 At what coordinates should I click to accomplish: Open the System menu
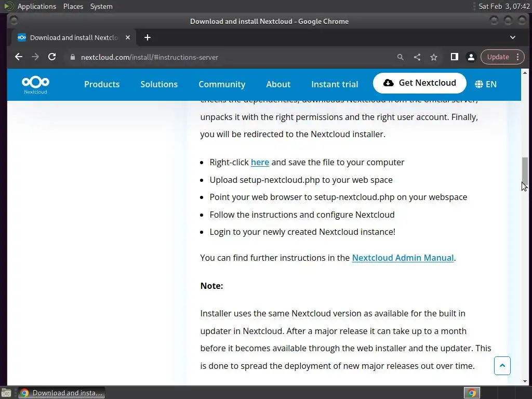tap(101, 6)
